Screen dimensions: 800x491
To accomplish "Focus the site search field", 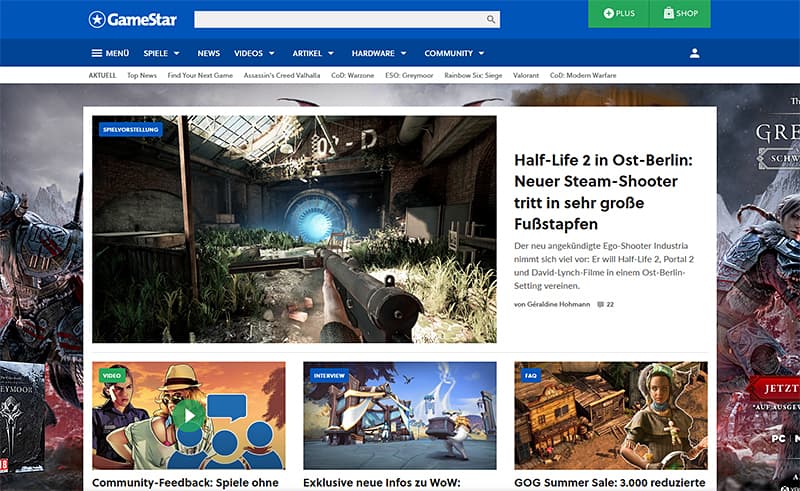I will (347, 19).
